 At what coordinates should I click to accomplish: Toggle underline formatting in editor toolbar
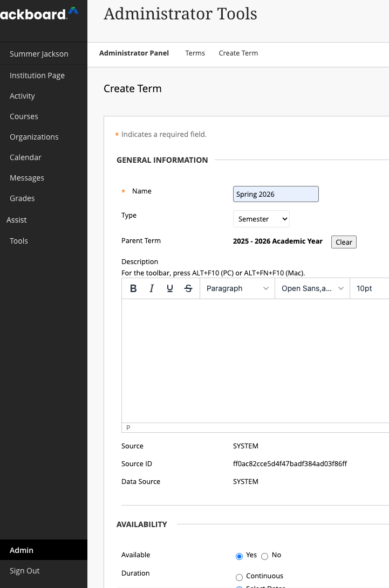pyautogui.click(x=170, y=288)
